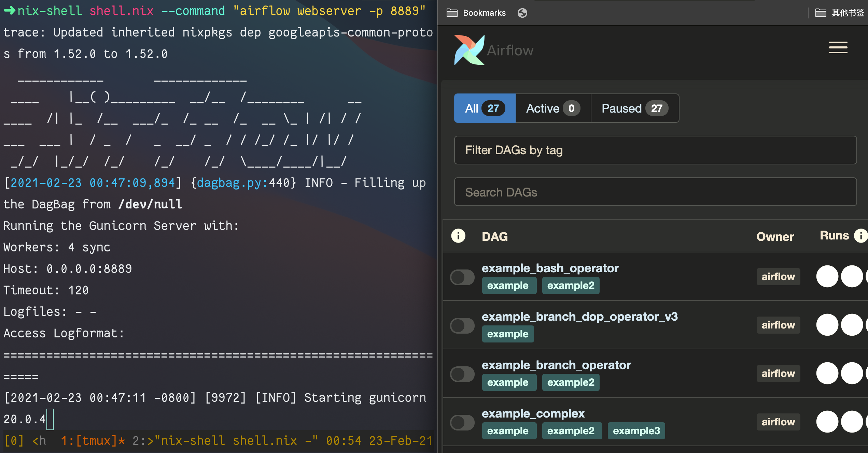Screen dimensions: 868x453
Task: Click the terminal cursor after 20.0.4
Action: [x=50, y=419]
